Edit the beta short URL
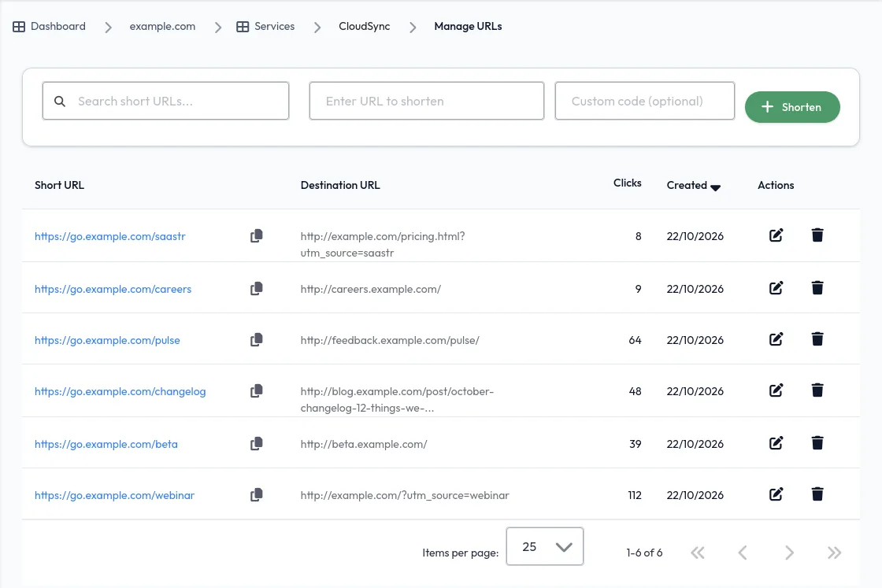This screenshot has width=882, height=588. (x=776, y=443)
